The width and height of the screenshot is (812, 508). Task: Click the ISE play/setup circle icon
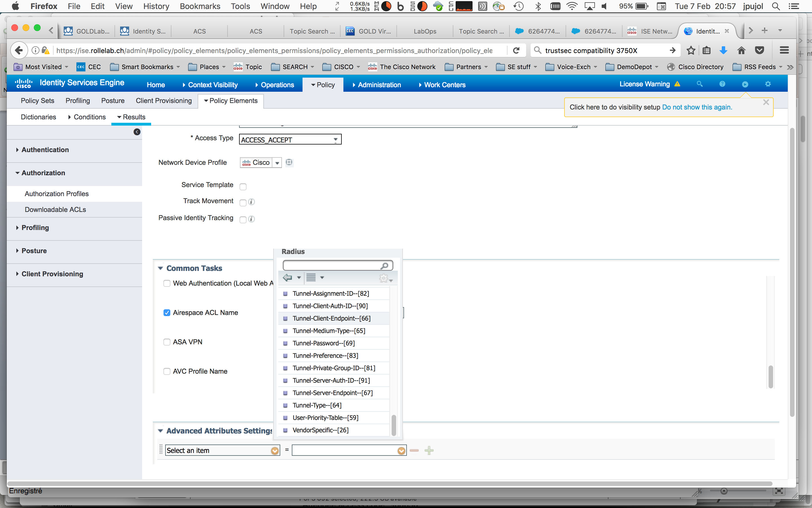tap(745, 84)
